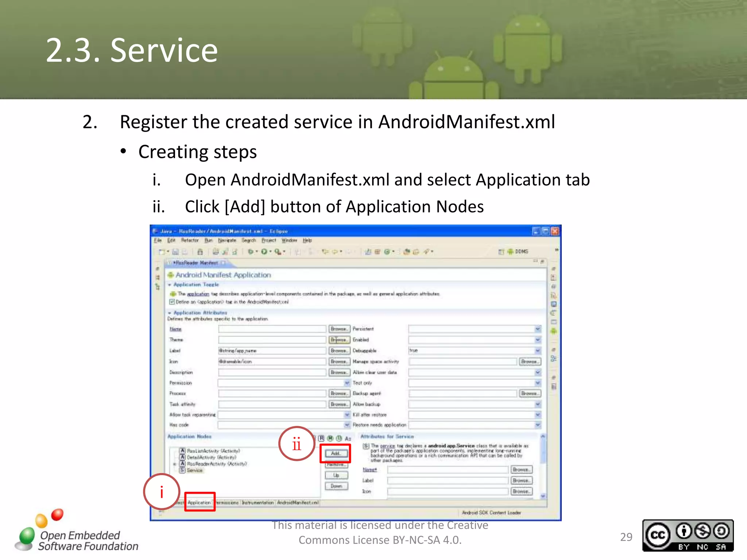Click the green Run toolbar icon
The height and width of the screenshot is (560, 747).
point(264,252)
